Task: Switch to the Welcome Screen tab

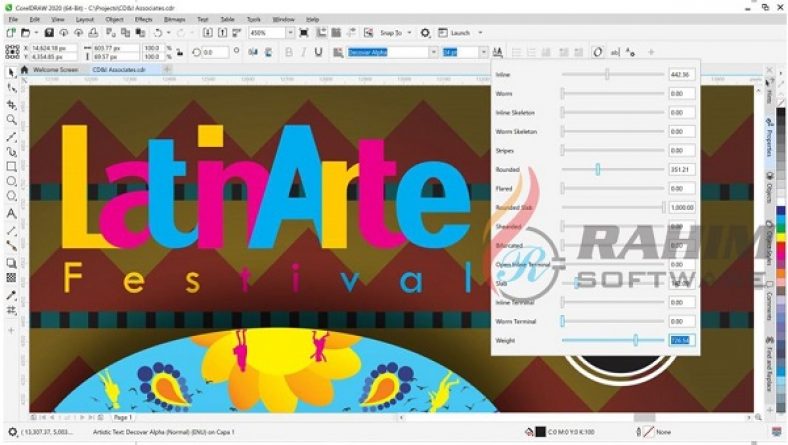Action: [55, 70]
